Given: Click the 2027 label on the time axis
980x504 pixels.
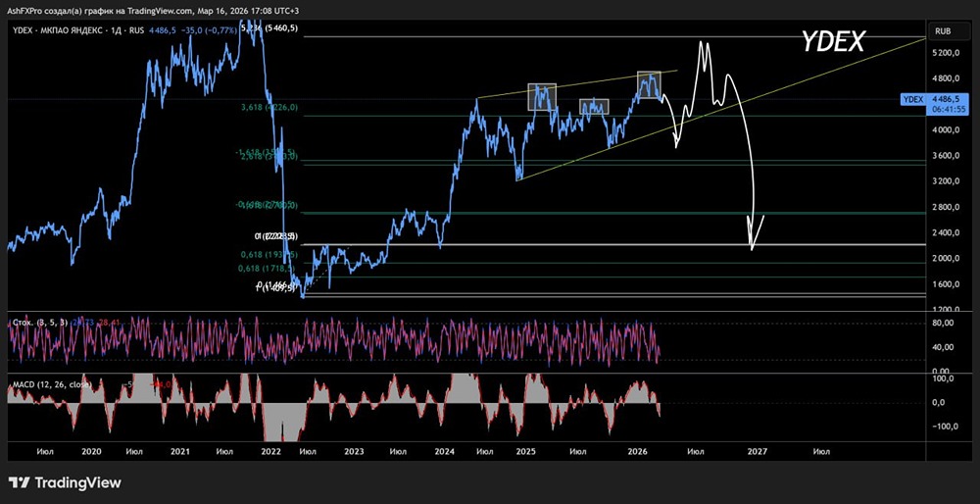Looking at the screenshot, I should (757, 451).
